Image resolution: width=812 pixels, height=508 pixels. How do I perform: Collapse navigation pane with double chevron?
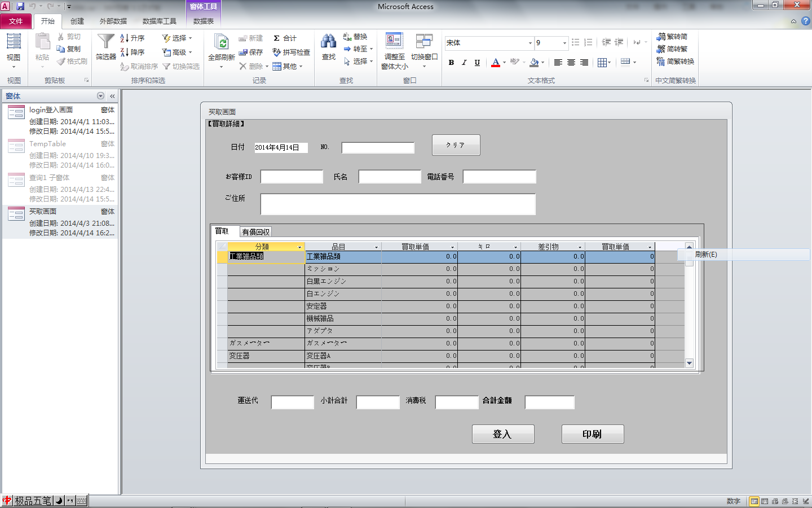coord(112,96)
